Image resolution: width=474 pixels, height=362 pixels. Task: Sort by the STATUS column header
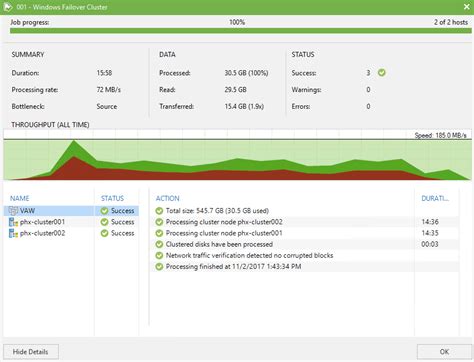point(112,198)
